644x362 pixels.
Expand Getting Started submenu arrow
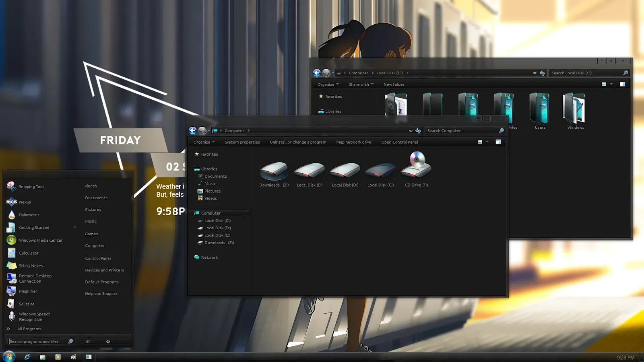75,227
